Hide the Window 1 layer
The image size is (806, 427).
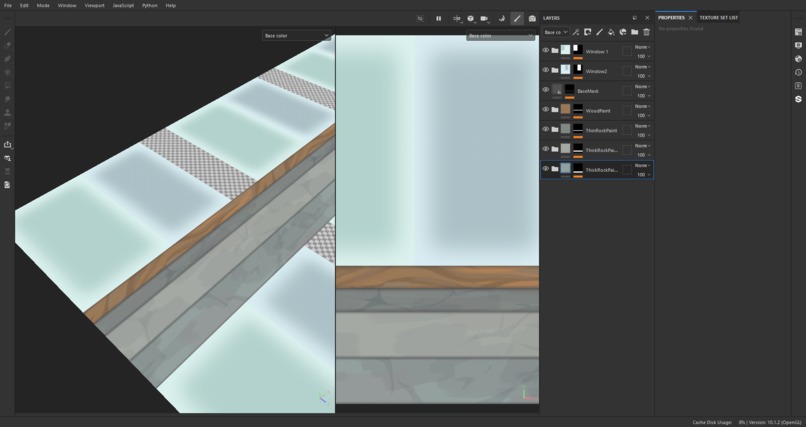point(546,50)
